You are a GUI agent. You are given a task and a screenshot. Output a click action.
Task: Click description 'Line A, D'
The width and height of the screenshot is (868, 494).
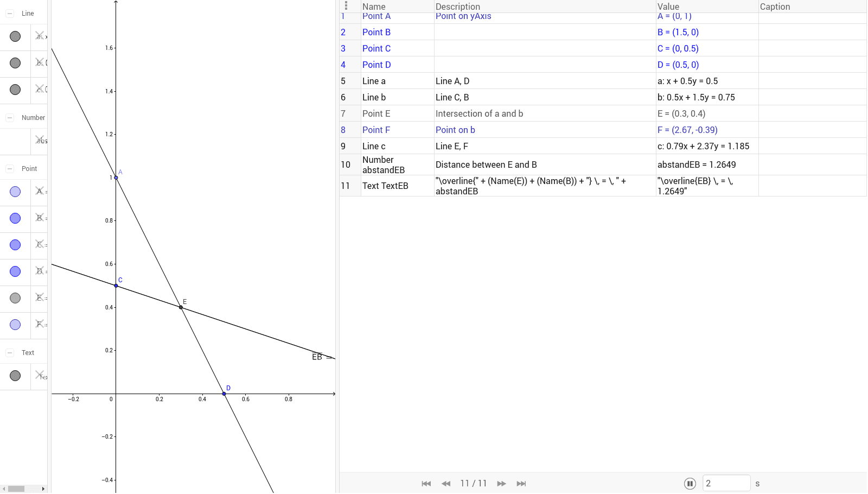coord(452,81)
